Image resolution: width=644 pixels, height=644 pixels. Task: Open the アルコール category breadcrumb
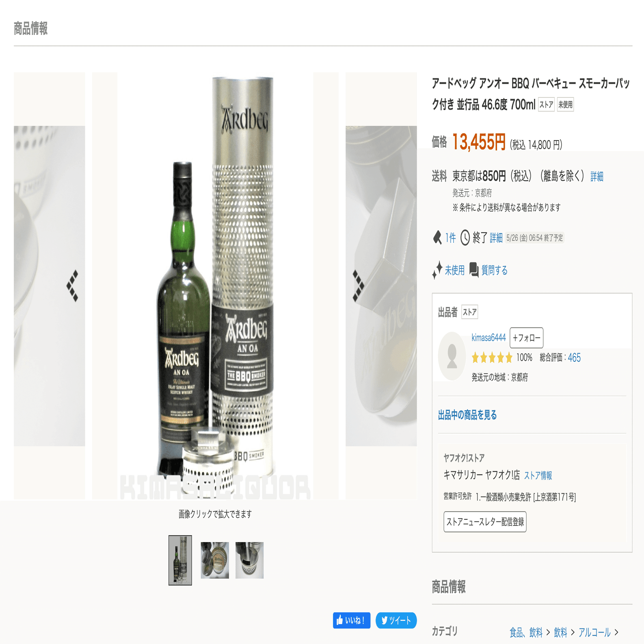click(x=594, y=632)
